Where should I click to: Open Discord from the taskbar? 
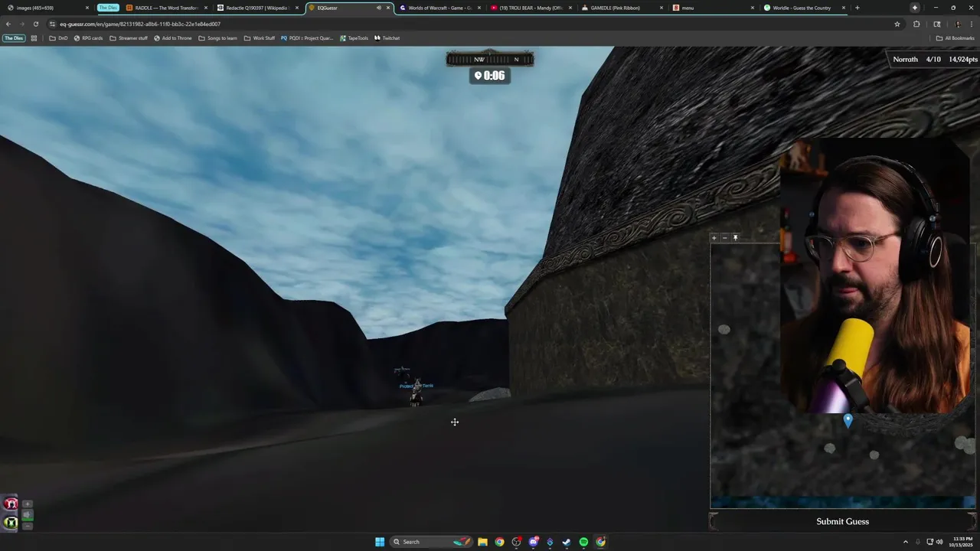coord(534,542)
